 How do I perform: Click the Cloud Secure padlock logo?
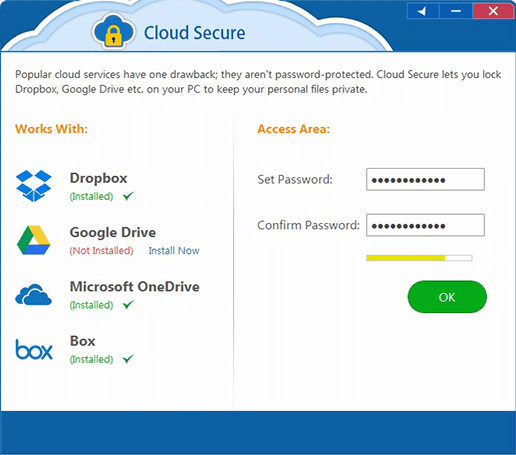tap(114, 32)
